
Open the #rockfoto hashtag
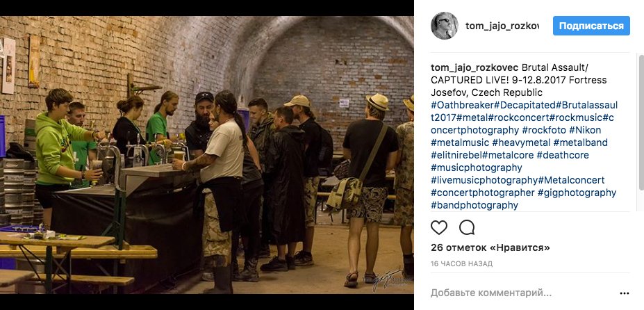pos(544,131)
